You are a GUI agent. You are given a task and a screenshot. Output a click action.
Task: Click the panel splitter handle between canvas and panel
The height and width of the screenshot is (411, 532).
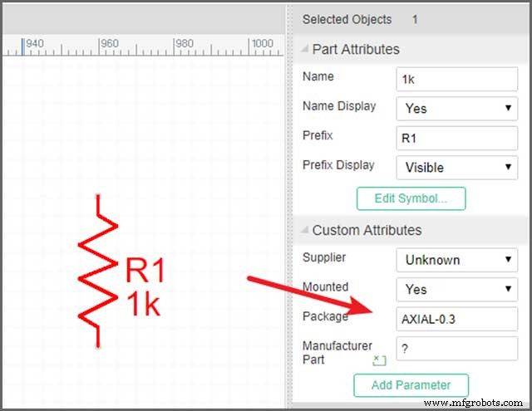point(289,207)
